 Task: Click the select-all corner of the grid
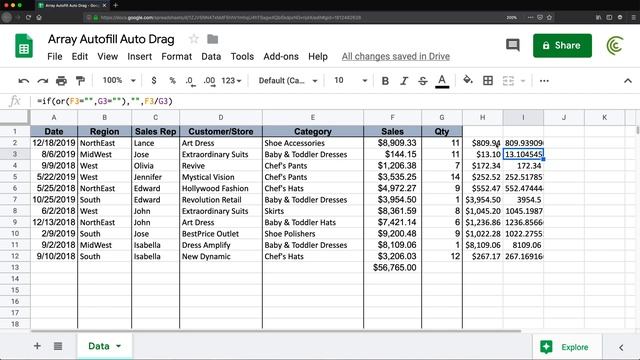point(15,118)
